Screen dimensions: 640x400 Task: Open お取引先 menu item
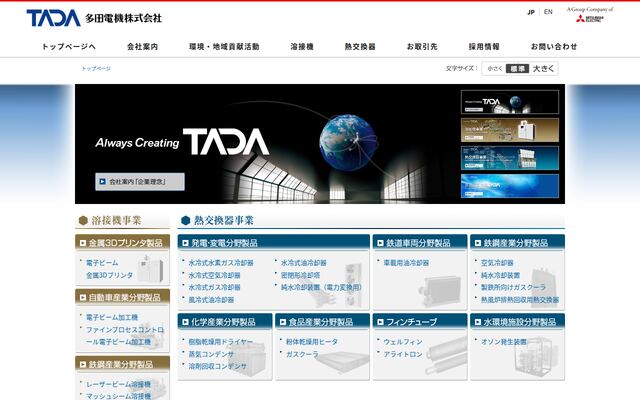coord(422,47)
